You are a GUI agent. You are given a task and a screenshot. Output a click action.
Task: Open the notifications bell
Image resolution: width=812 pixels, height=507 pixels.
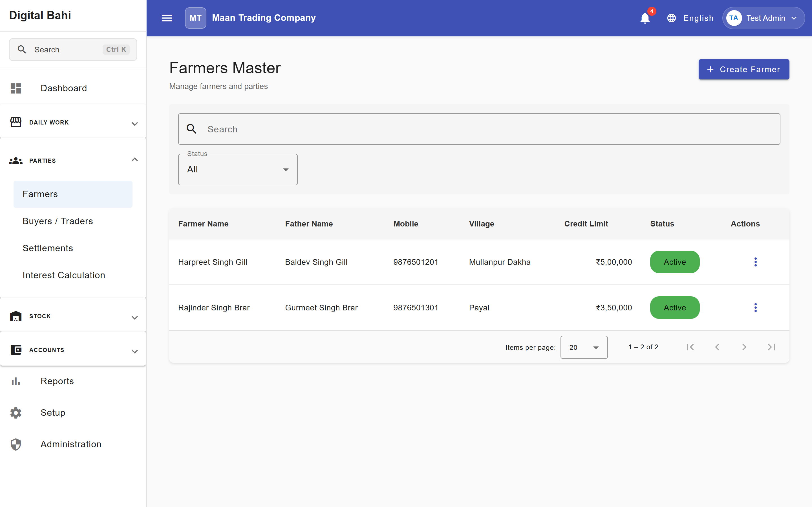tap(645, 18)
